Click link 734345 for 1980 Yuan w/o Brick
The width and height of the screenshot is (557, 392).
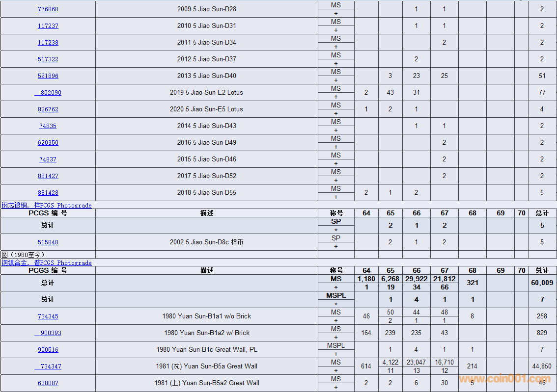click(x=48, y=316)
